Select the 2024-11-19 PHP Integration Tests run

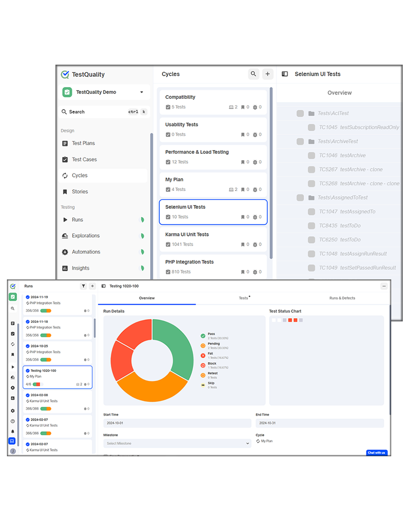click(57, 304)
